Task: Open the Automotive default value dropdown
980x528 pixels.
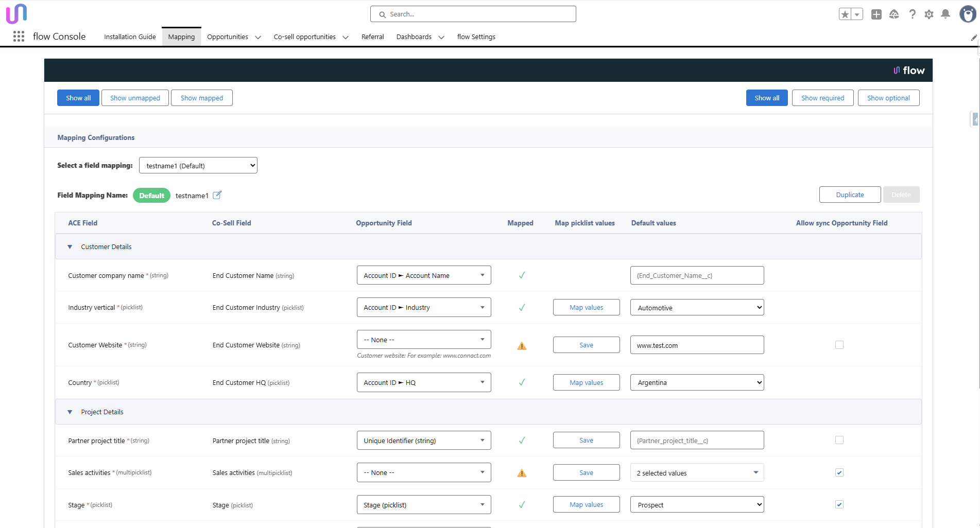Action: pos(697,308)
